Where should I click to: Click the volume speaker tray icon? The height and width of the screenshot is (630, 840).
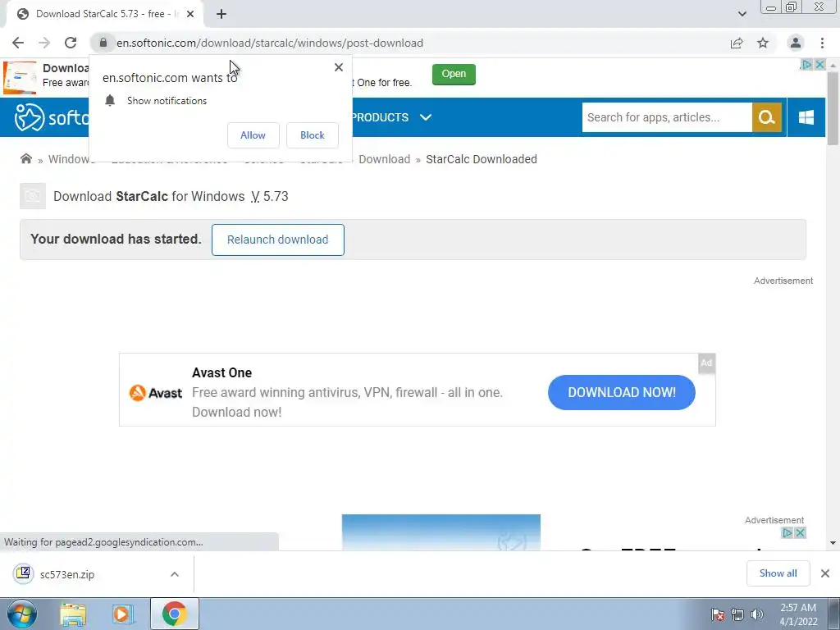757,614
